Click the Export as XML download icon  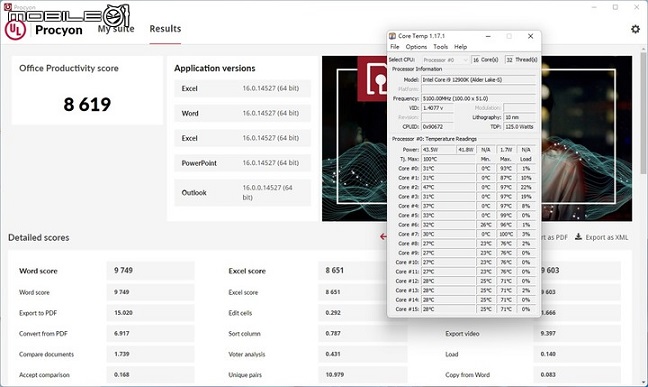[x=579, y=237]
